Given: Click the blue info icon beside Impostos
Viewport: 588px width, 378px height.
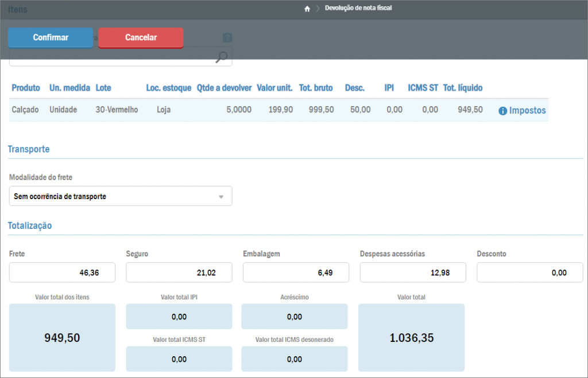Looking at the screenshot, I should tap(502, 111).
